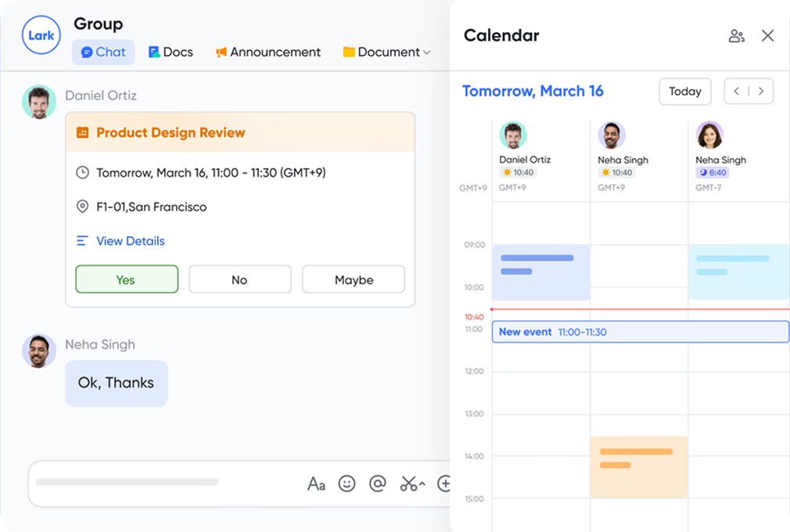The width and height of the screenshot is (790, 532).
Task: Select No for the meeting invite
Action: 239,279
